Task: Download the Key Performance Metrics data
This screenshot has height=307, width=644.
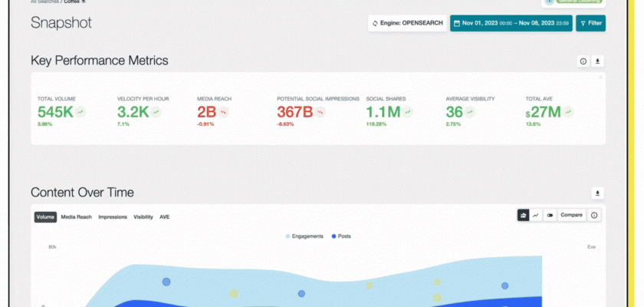Action: click(598, 61)
